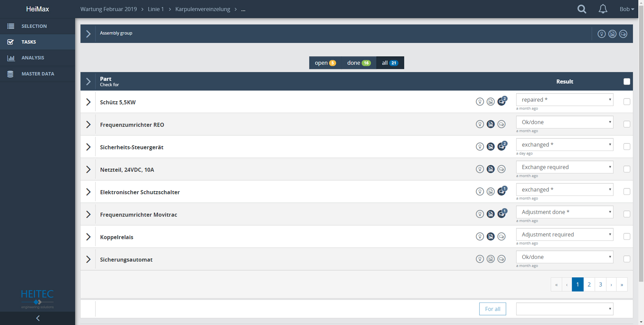Go to page 3 in pagination
Viewport: 644px width, 325px height.
600,284
